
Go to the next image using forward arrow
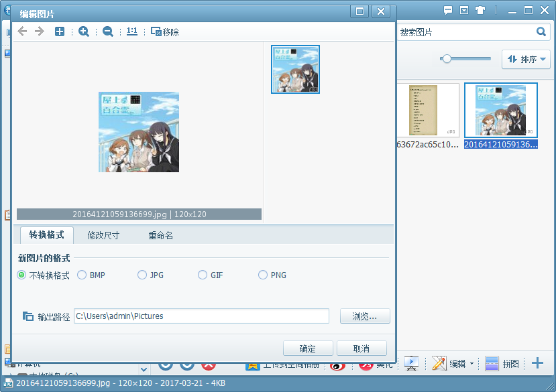(40, 31)
